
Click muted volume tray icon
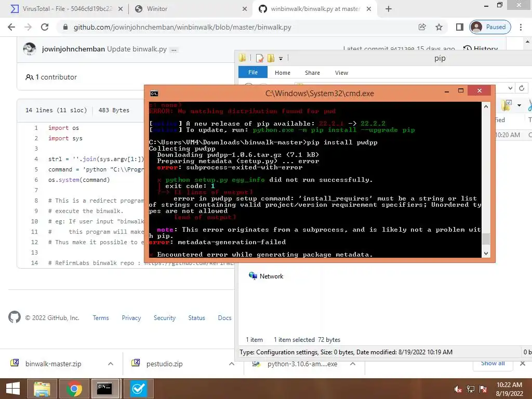click(x=458, y=389)
